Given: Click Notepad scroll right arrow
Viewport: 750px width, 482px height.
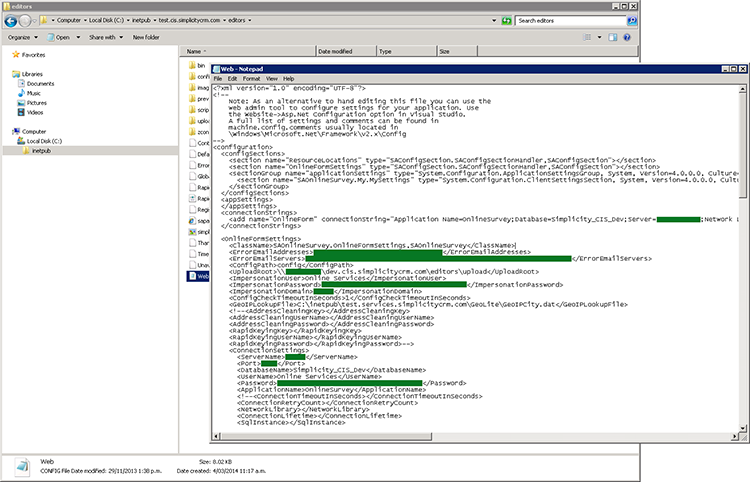Looking at the screenshot, I should tap(735, 436).
